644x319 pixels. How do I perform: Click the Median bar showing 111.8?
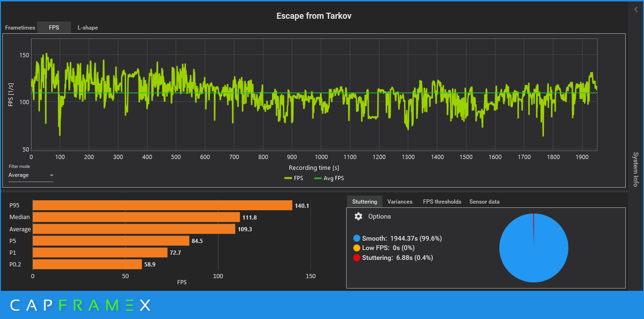point(136,217)
